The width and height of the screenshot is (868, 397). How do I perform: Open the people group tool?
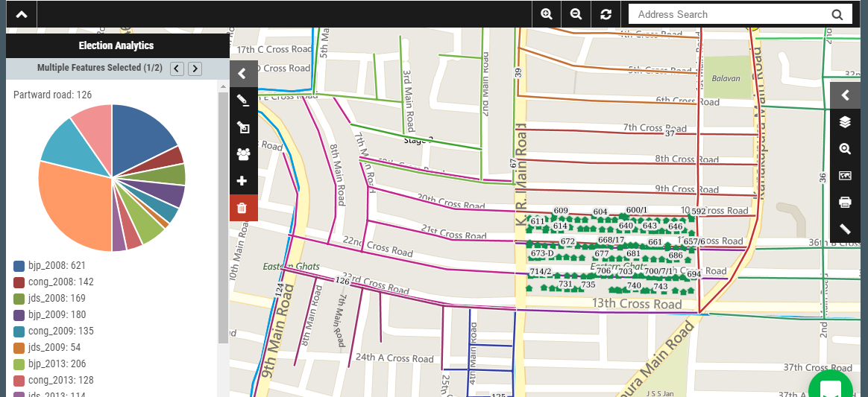coord(242,154)
